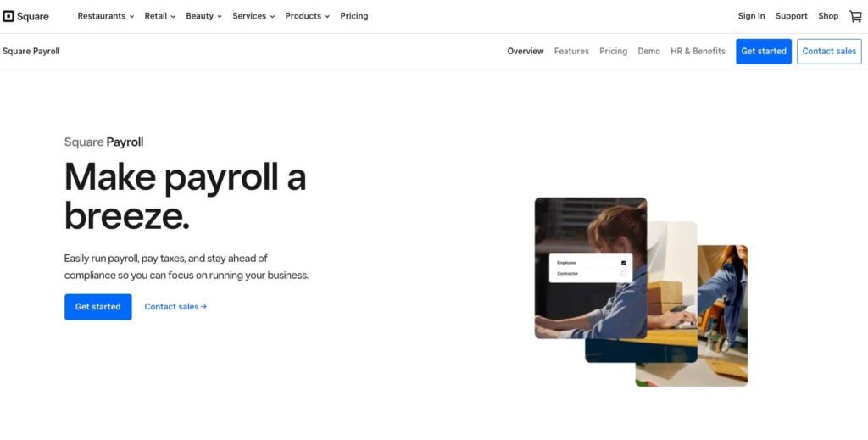
Task: Open the shopping cart icon
Action: point(855,17)
